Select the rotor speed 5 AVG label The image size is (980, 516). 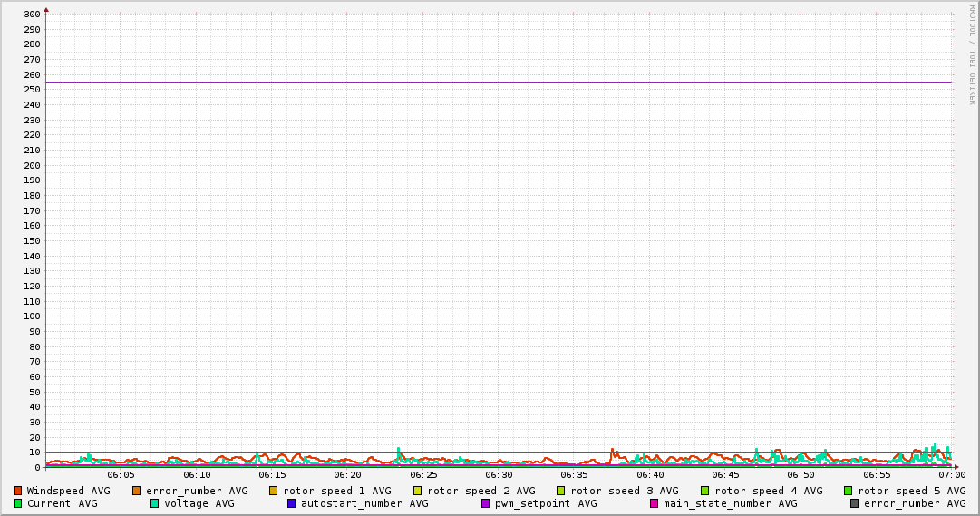point(911,491)
